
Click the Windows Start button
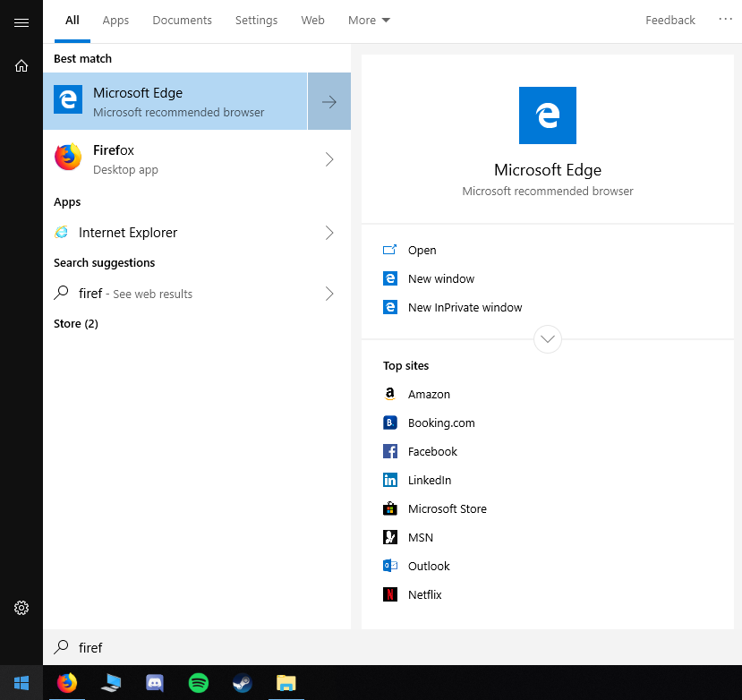point(21,683)
